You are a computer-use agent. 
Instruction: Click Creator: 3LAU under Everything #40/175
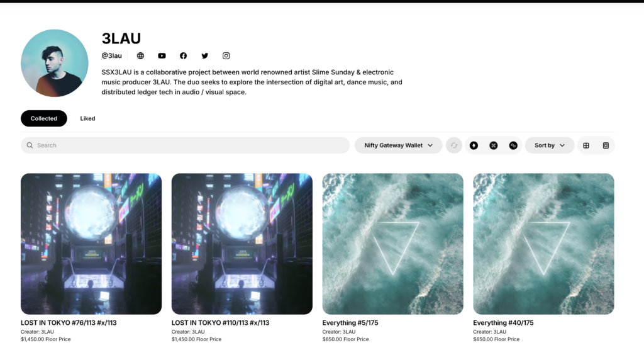point(489,332)
